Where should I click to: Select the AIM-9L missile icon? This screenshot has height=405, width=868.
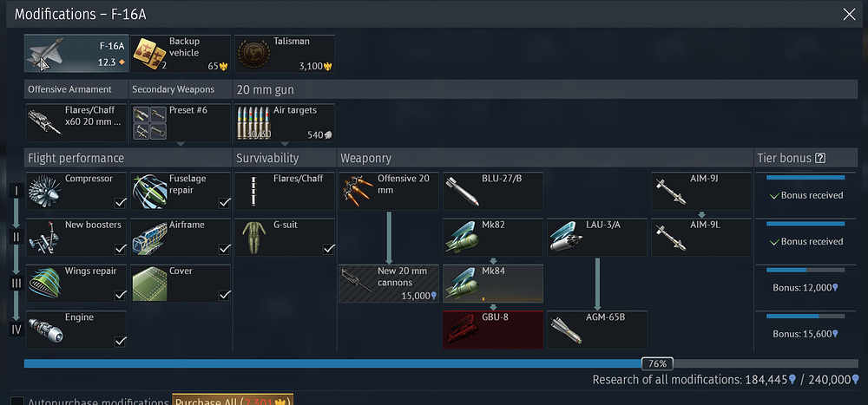coord(670,238)
